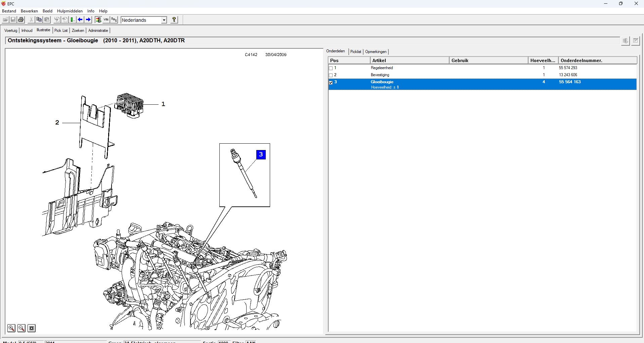Click the VIN toolbar button

click(x=106, y=20)
